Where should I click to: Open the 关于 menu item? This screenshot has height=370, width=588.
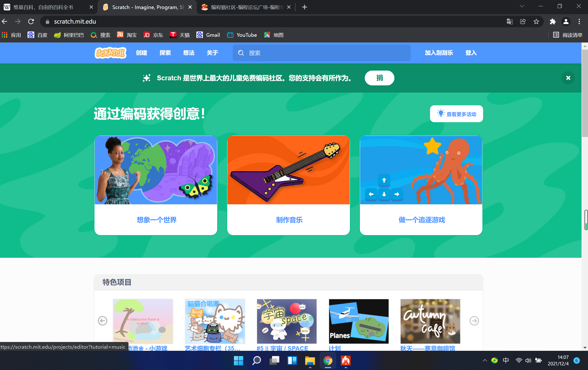(212, 53)
